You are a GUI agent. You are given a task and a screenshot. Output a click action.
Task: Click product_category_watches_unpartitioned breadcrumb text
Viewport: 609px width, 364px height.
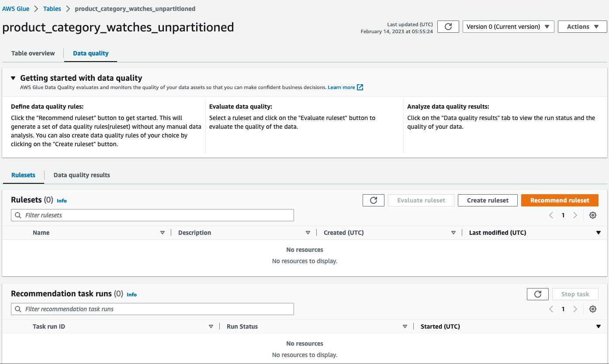135,9
